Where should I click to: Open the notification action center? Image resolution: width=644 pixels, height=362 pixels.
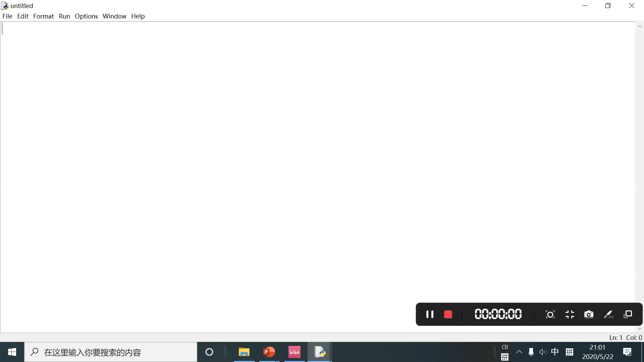[x=627, y=352]
